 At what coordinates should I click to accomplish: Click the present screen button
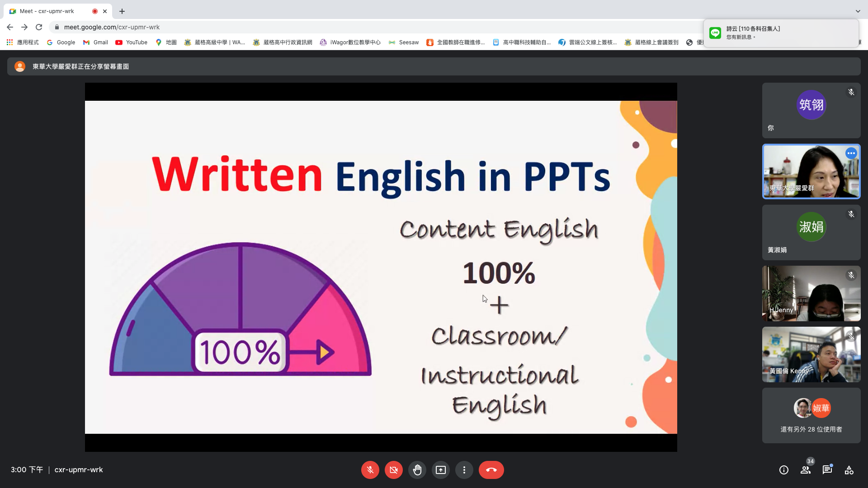[x=440, y=470]
